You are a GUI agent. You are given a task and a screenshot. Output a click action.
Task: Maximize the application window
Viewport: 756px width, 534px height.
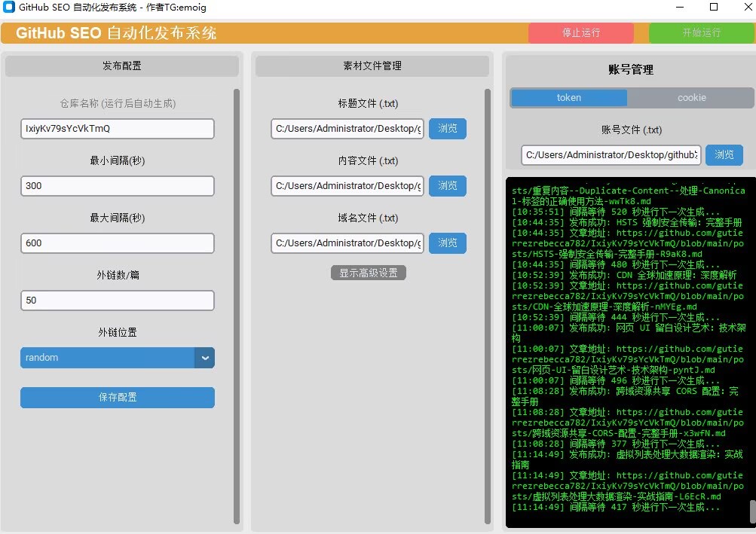714,8
